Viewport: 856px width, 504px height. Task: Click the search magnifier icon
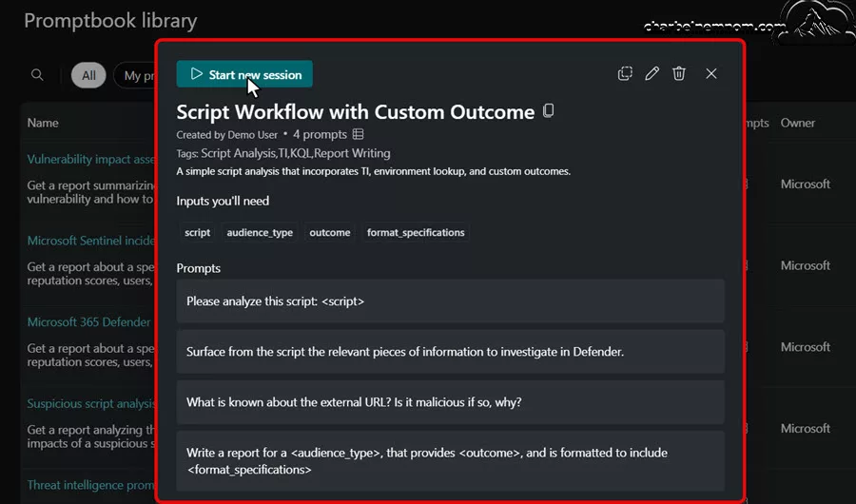37,75
